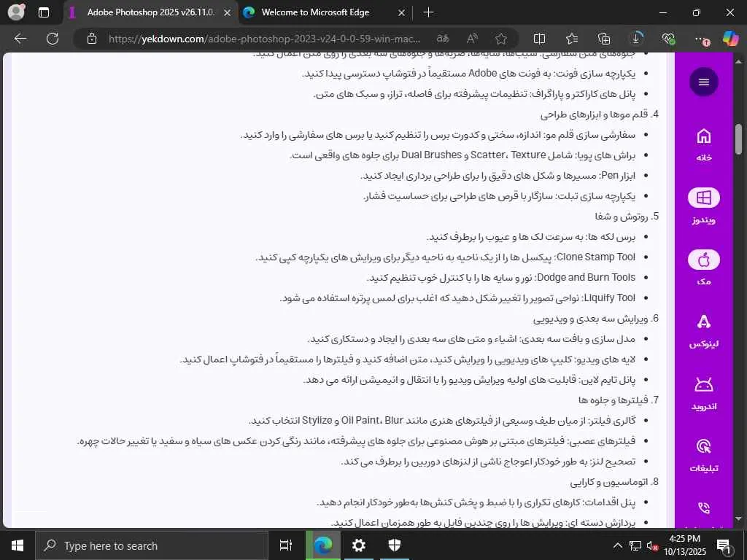
Task: Open Task View on the taskbar
Action: 286,545
